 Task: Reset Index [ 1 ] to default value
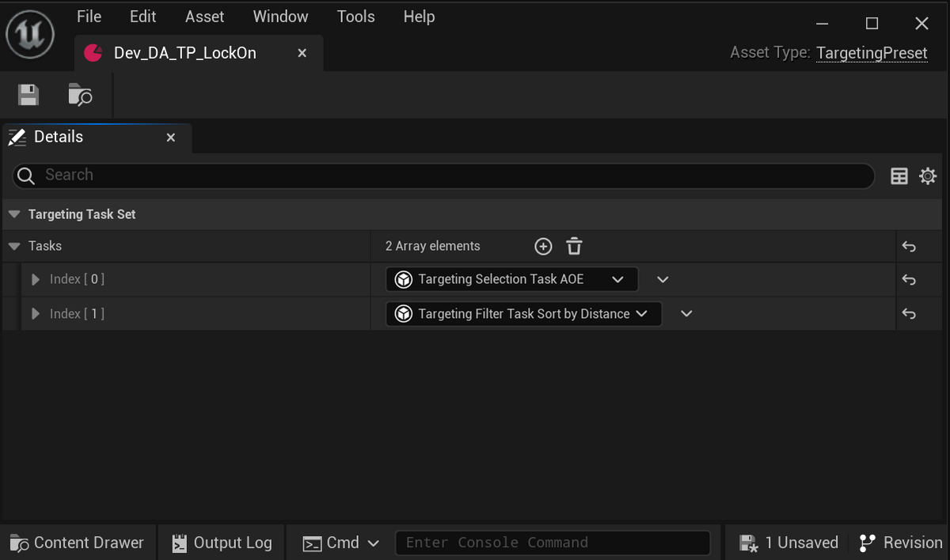pyautogui.click(x=909, y=314)
